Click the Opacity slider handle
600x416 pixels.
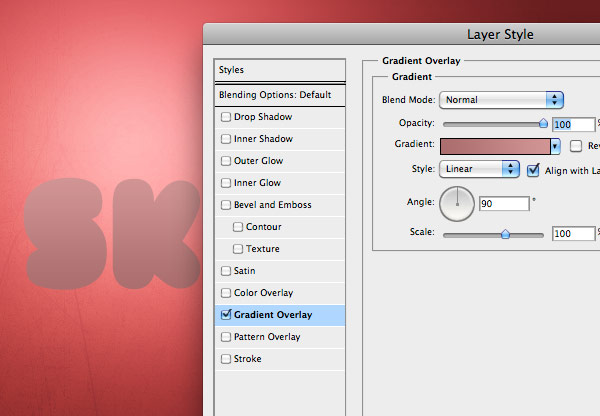coord(543,123)
